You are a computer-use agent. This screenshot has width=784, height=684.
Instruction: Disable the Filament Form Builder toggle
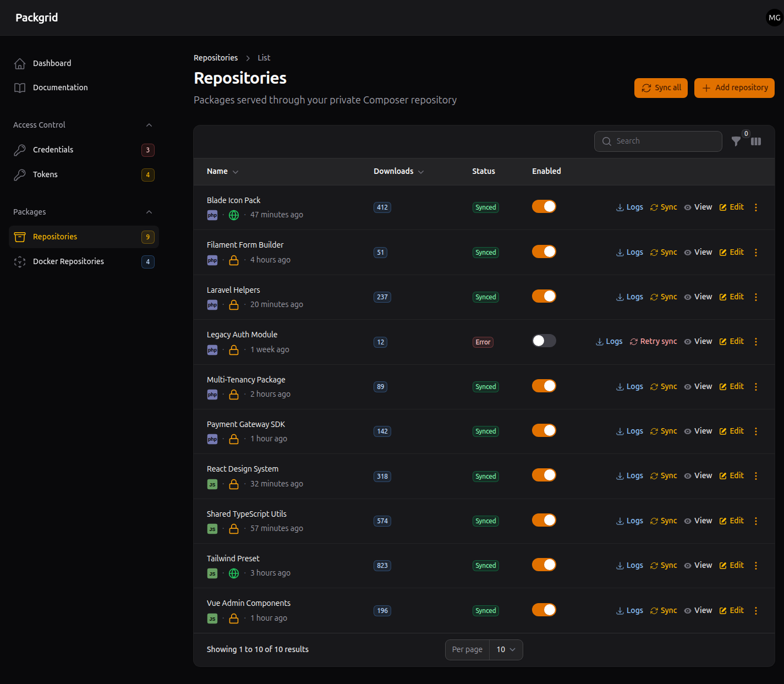(x=544, y=251)
